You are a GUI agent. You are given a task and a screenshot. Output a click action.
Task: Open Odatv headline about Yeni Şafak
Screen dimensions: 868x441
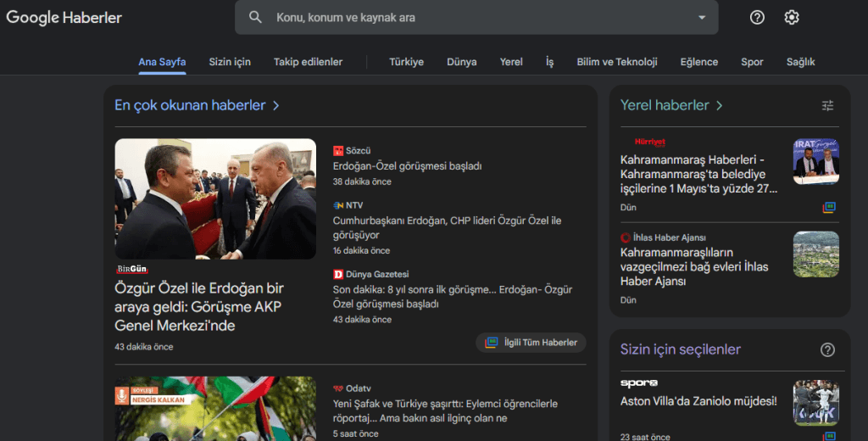click(x=445, y=411)
